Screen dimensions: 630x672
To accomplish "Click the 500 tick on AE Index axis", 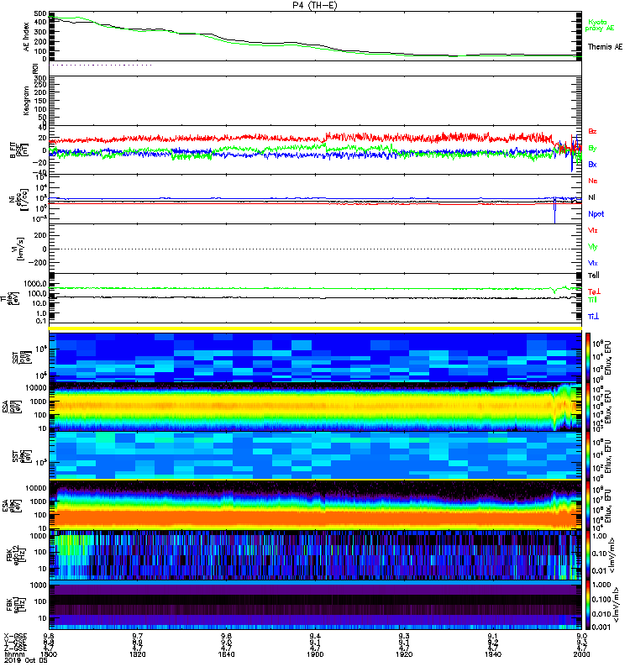I will click(x=41, y=14).
